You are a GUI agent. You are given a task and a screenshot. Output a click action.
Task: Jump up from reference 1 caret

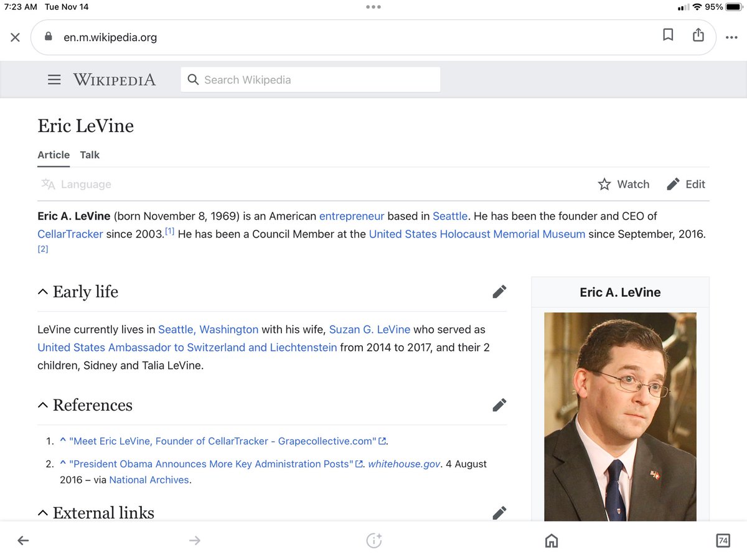point(63,441)
